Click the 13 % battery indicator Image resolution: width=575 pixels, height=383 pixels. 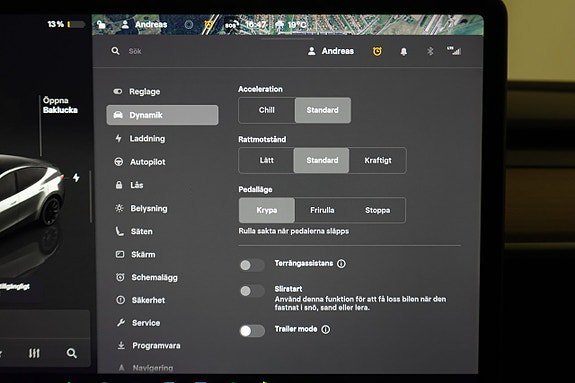(66, 24)
